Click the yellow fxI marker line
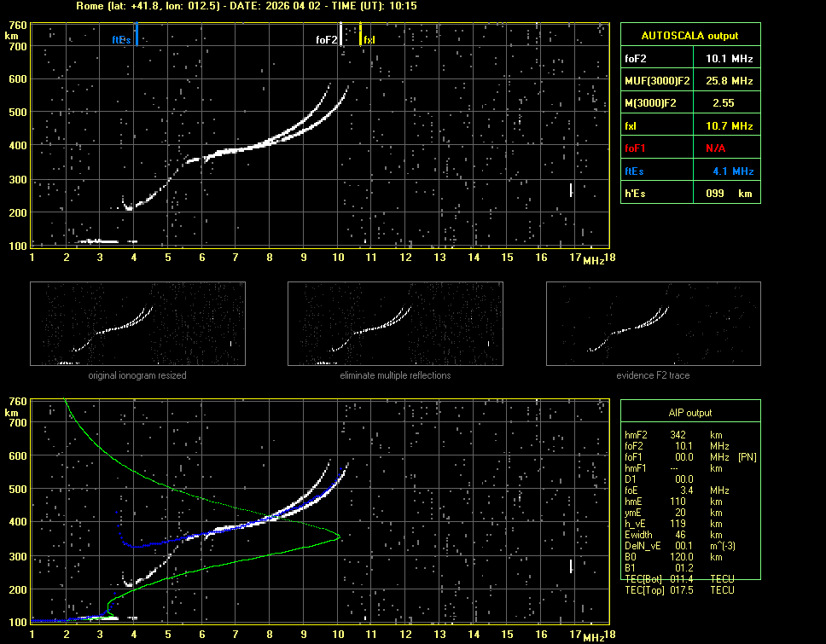 pos(360,33)
